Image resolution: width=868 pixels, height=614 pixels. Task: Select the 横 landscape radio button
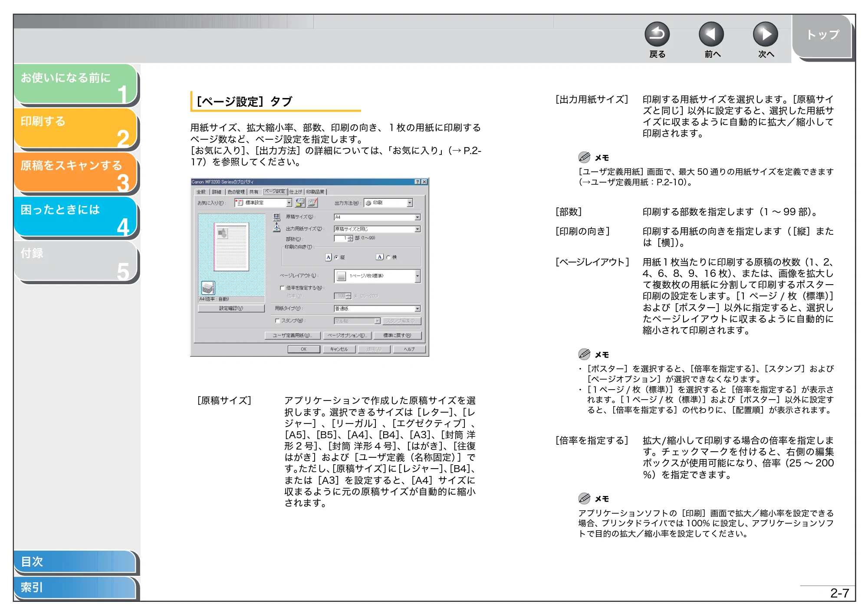388,258
